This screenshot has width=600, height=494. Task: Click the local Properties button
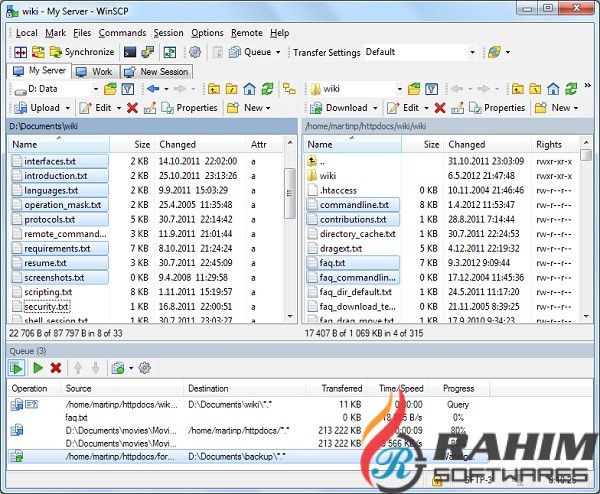(189, 108)
